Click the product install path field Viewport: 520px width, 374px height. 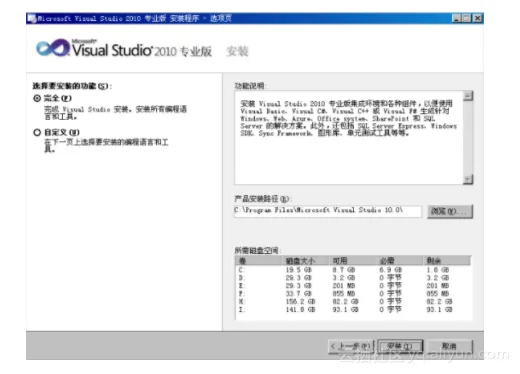tap(328, 211)
